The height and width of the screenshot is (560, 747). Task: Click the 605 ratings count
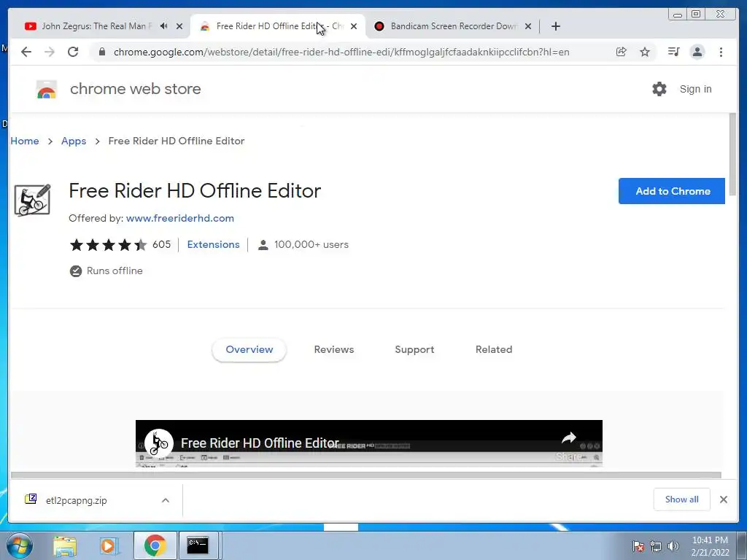coord(161,244)
